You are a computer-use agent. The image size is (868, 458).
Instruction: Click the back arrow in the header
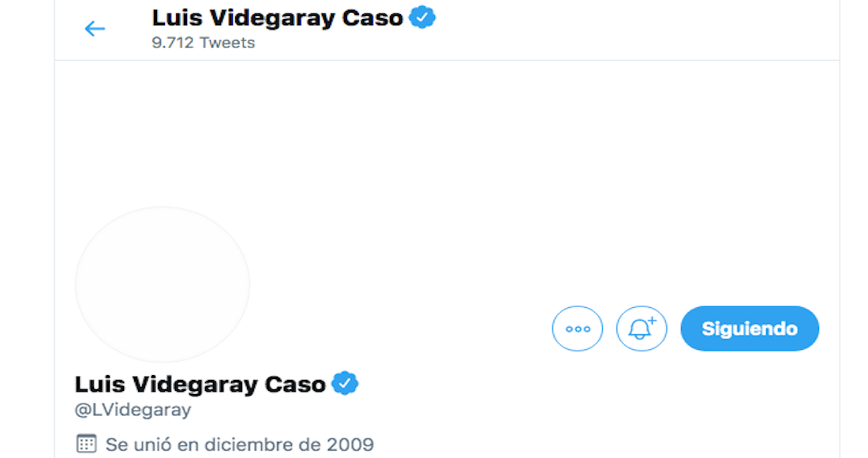[x=95, y=29]
